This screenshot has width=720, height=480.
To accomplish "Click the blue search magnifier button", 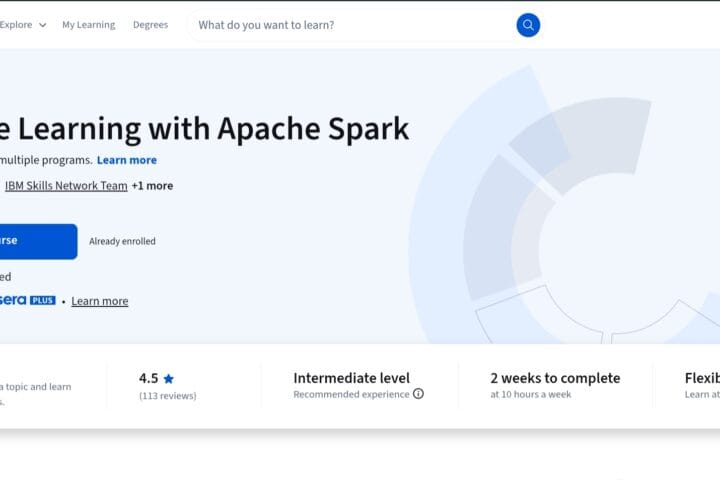I will coord(528,25).
